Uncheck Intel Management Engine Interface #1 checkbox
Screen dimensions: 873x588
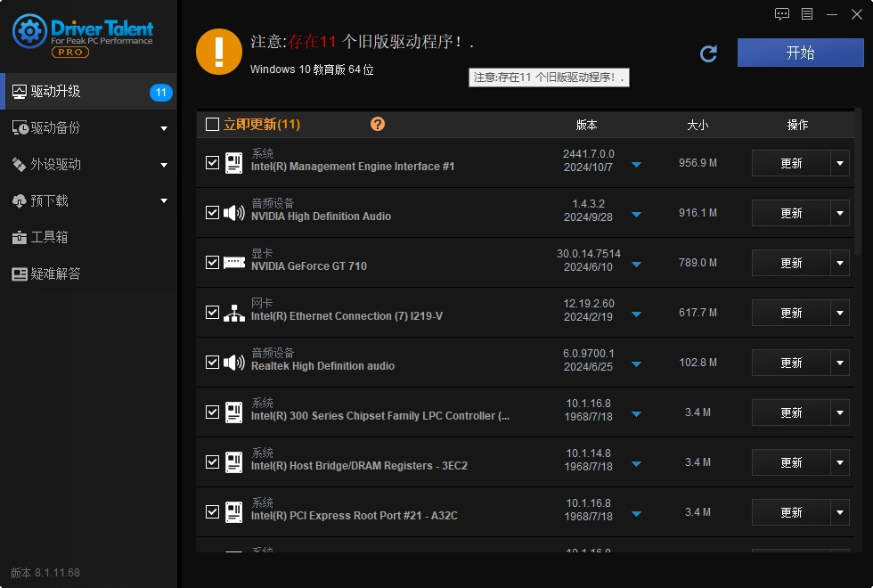pyautogui.click(x=212, y=162)
